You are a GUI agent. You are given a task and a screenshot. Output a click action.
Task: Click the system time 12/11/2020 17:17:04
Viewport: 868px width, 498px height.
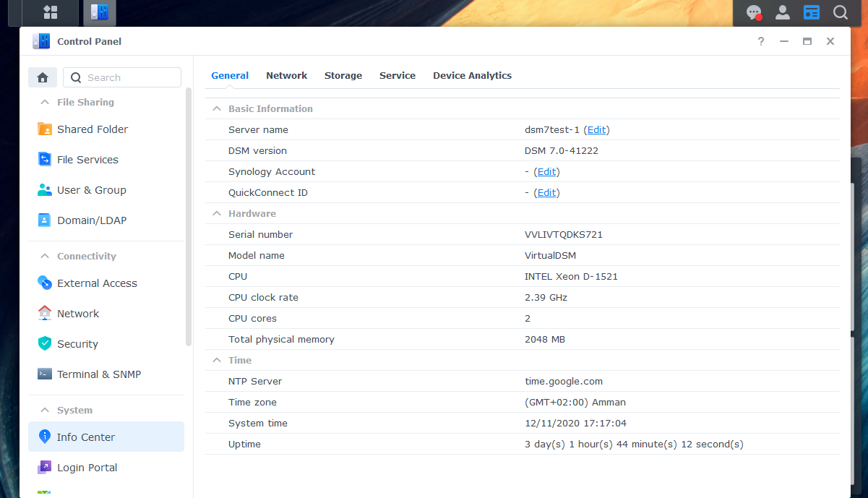(x=575, y=423)
